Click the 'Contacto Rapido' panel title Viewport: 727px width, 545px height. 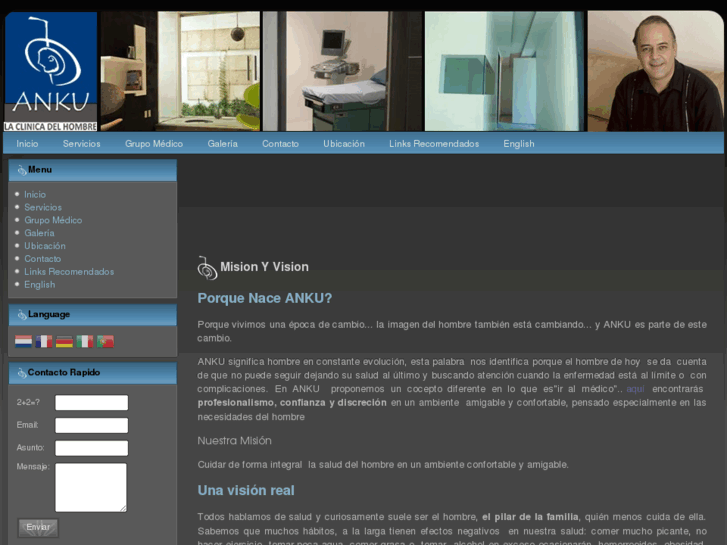click(x=64, y=372)
